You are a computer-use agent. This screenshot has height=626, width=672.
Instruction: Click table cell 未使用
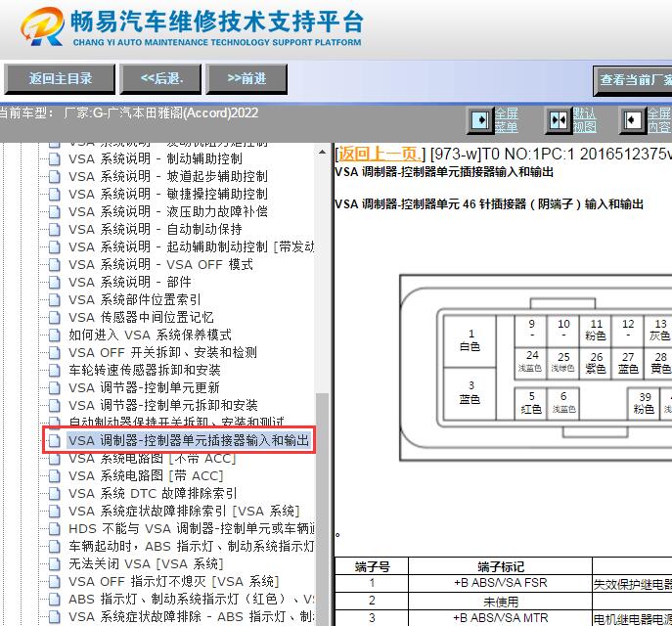[500, 602]
